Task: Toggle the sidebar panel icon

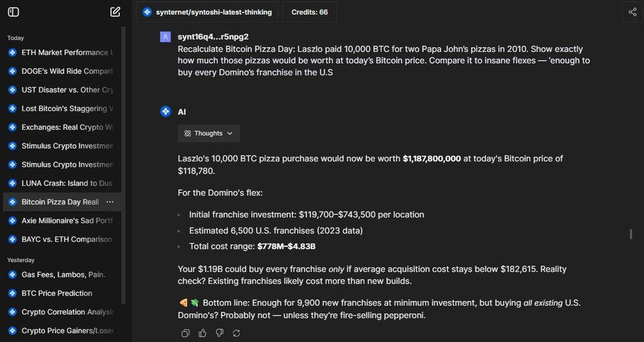Action: tap(13, 12)
